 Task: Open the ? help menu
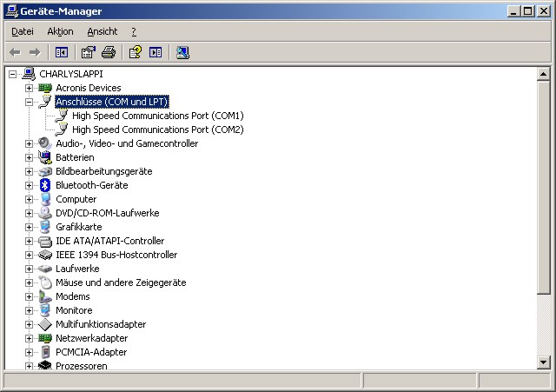tap(134, 31)
